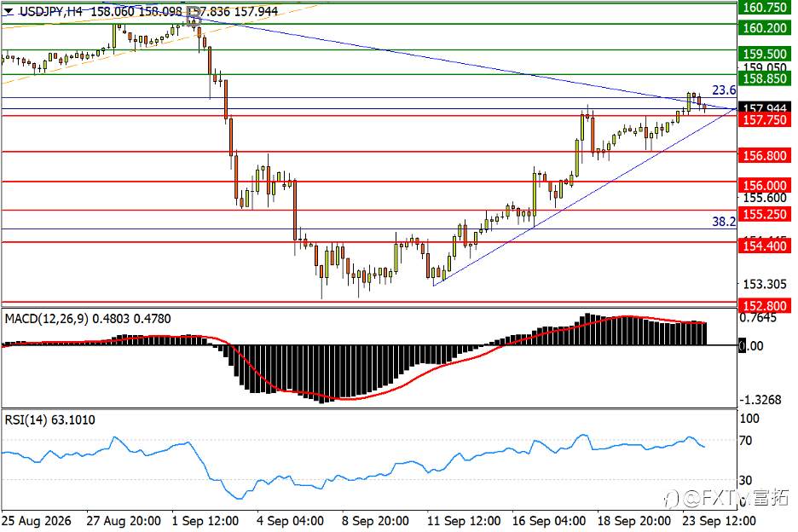The width and height of the screenshot is (798, 532).
Task: Select the 156.800 red support label
Action: point(765,155)
